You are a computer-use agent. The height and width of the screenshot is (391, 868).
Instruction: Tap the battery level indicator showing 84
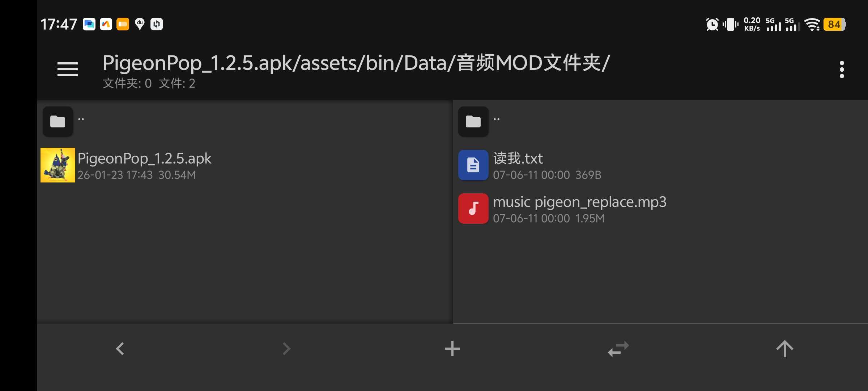point(834,25)
